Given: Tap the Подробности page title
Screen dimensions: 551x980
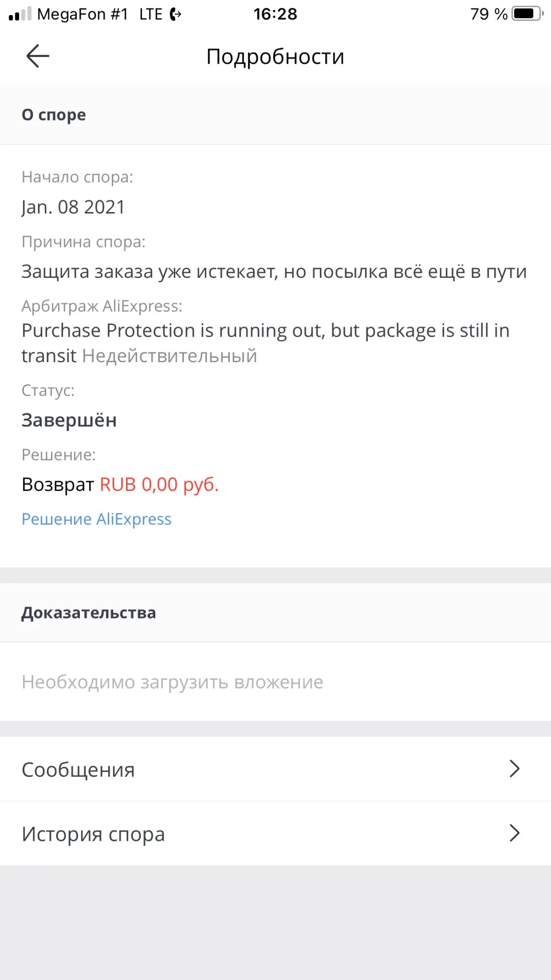Looking at the screenshot, I should point(275,56).
